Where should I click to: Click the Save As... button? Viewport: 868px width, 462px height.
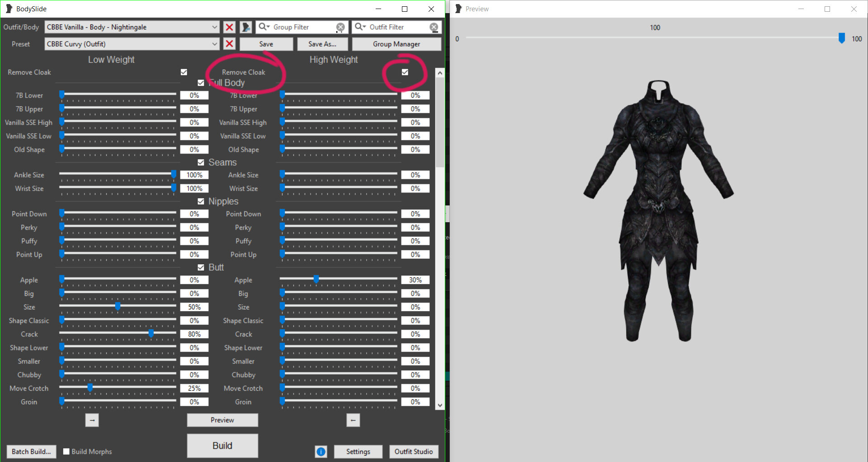tap(322, 44)
